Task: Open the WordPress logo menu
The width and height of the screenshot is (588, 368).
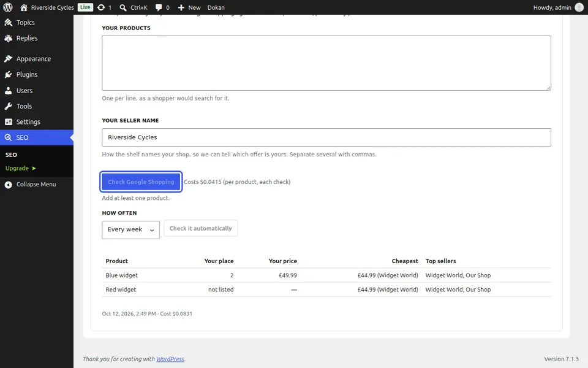Action: point(8,7)
